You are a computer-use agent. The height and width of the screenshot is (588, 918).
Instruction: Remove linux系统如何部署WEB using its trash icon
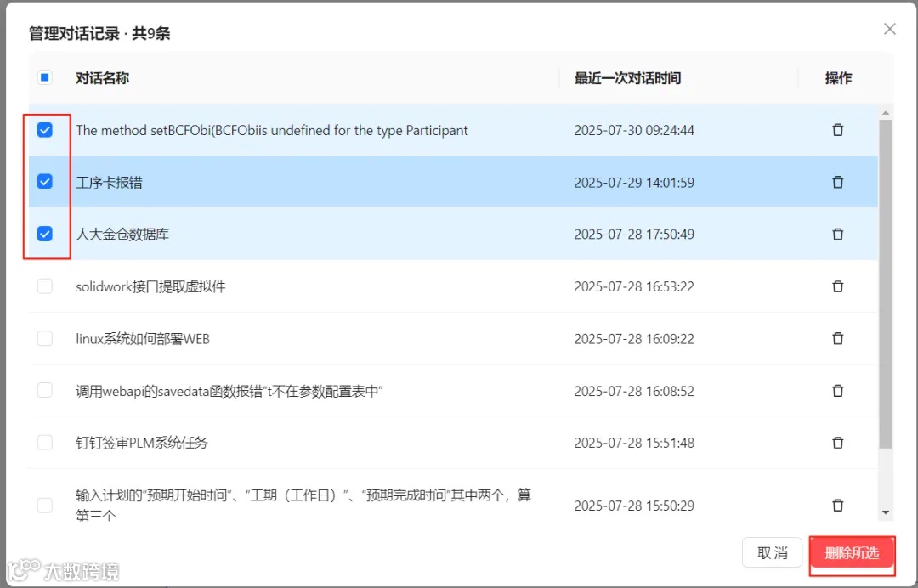coord(838,338)
